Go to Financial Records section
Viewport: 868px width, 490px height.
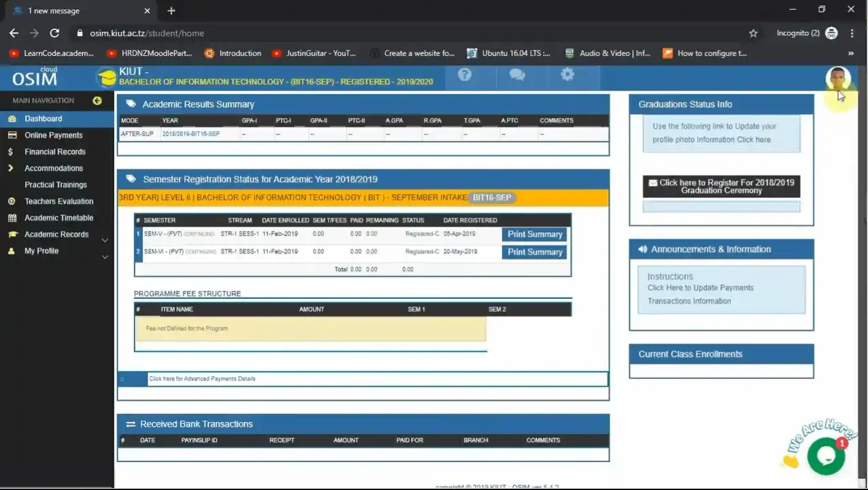[55, 152]
